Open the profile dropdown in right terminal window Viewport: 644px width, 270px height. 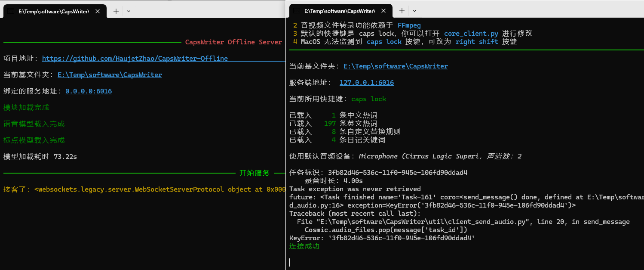pos(414,11)
